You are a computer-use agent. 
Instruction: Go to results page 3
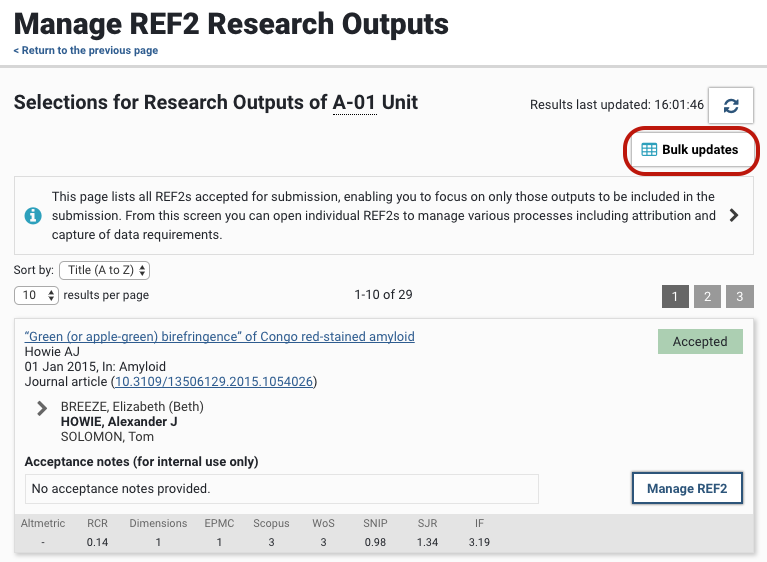click(739, 296)
